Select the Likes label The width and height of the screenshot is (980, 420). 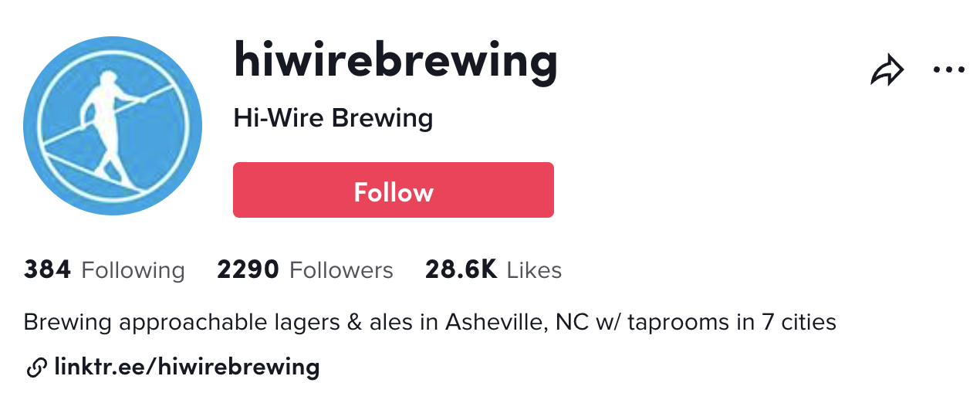click(534, 270)
